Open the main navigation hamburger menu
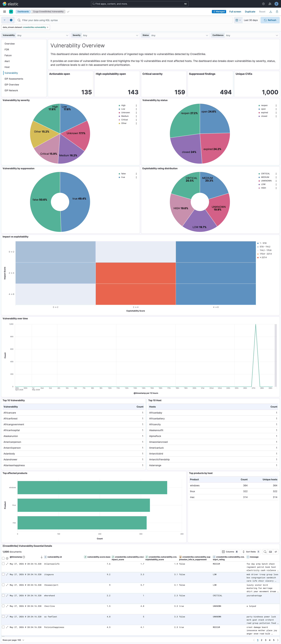 pyautogui.click(x=4, y=12)
